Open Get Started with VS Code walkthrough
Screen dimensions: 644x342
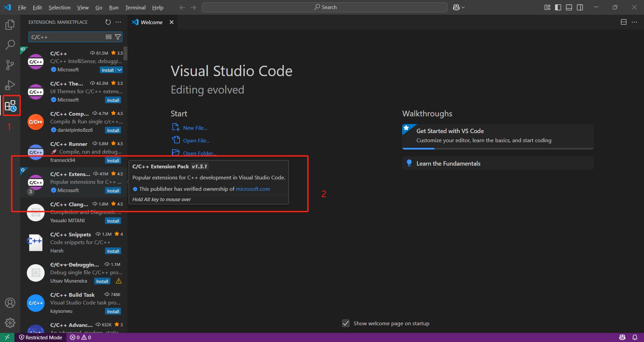tap(498, 136)
